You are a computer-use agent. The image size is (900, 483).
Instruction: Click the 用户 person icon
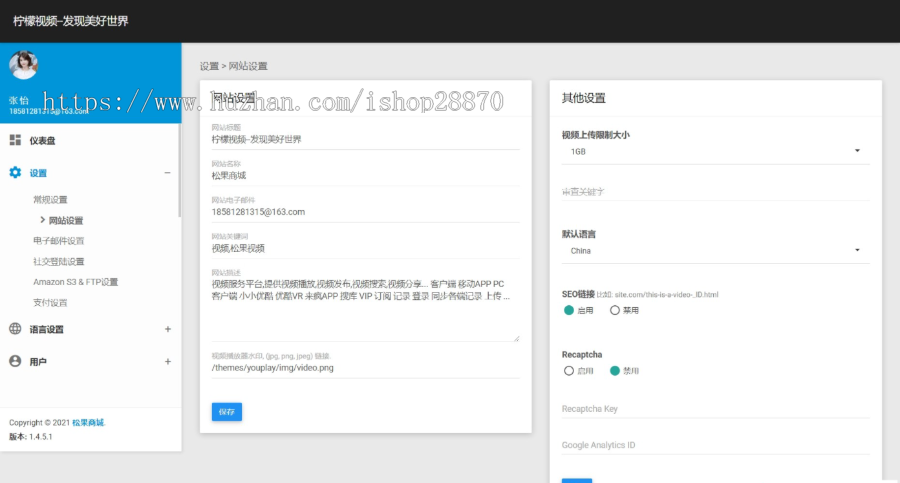pyautogui.click(x=15, y=361)
